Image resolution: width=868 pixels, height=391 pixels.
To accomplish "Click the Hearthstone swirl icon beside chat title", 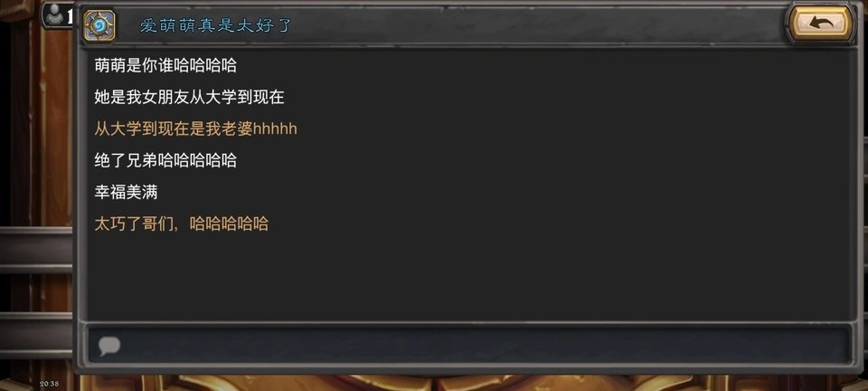I will 99,25.
